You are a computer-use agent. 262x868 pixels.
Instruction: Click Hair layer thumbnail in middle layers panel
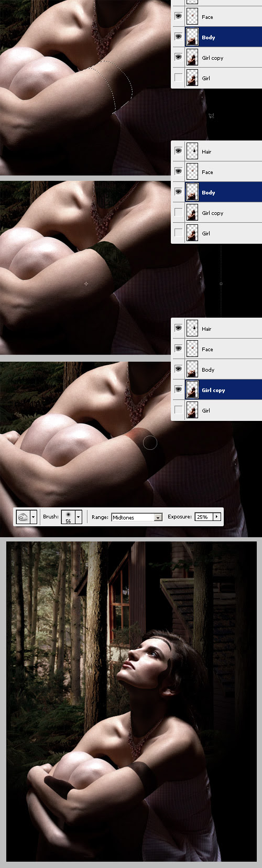tap(192, 151)
